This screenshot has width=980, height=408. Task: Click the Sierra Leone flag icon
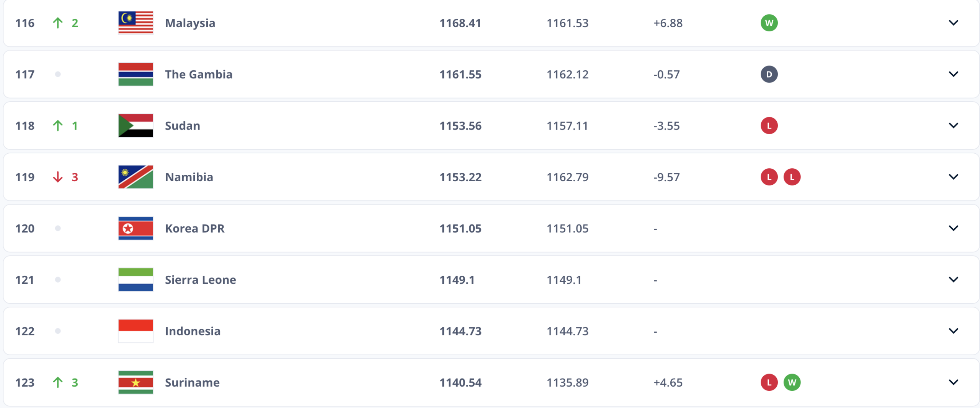[x=136, y=280]
